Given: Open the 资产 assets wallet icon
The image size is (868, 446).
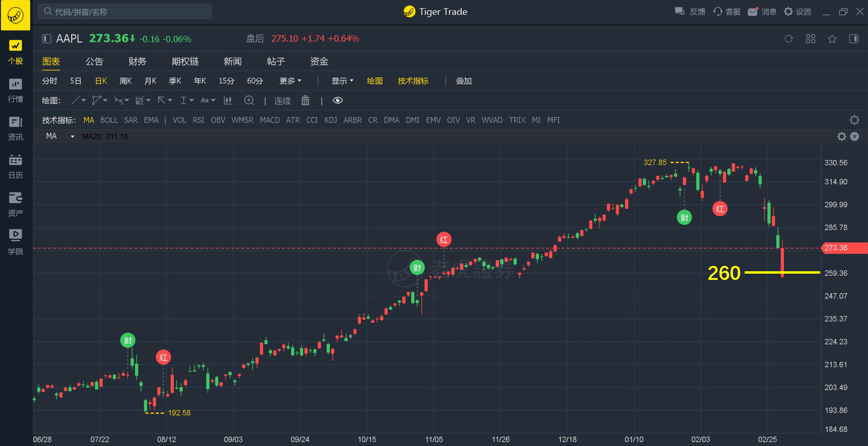Looking at the screenshot, I should pyautogui.click(x=15, y=204).
